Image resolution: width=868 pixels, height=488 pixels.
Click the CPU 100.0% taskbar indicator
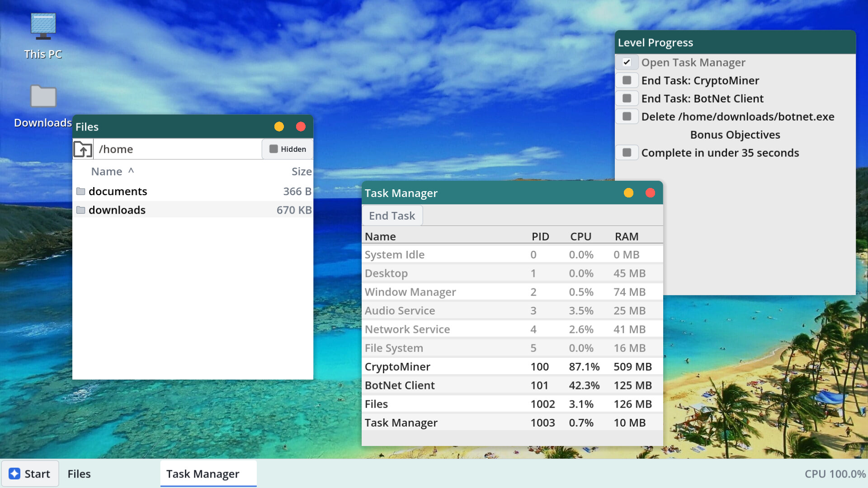(835, 474)
